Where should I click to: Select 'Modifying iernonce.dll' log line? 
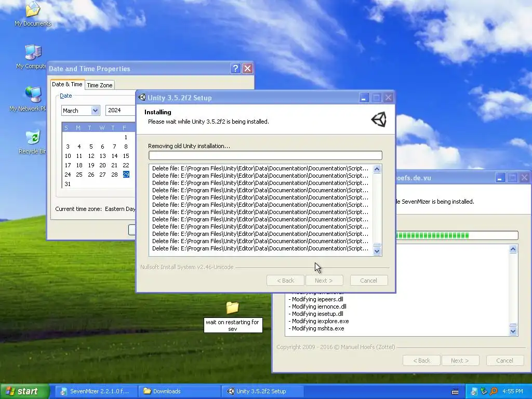317,307
